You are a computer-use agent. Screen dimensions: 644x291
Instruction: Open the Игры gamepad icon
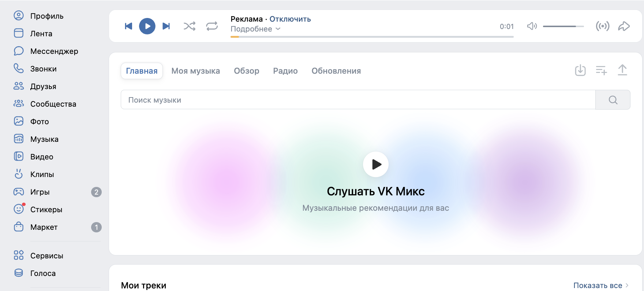(x=19, y=191)
